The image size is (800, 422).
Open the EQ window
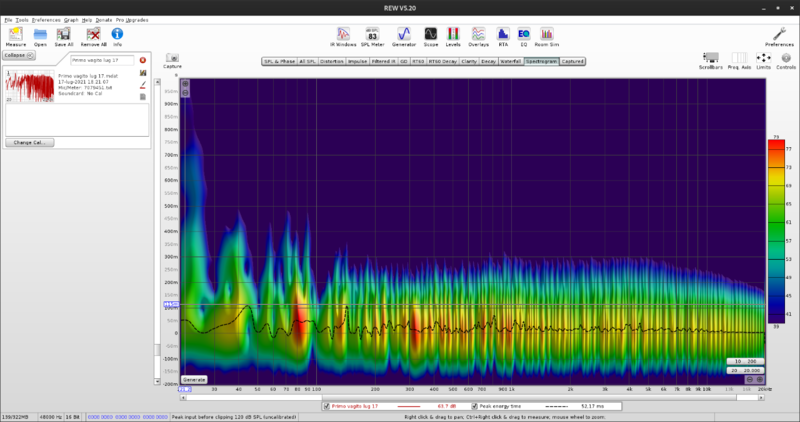pos(524,34)
